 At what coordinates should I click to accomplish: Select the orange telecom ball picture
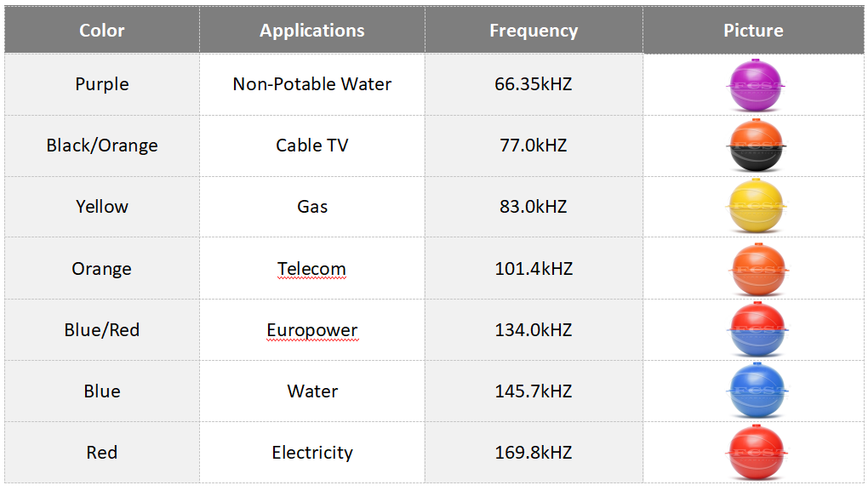pos(756,269)
